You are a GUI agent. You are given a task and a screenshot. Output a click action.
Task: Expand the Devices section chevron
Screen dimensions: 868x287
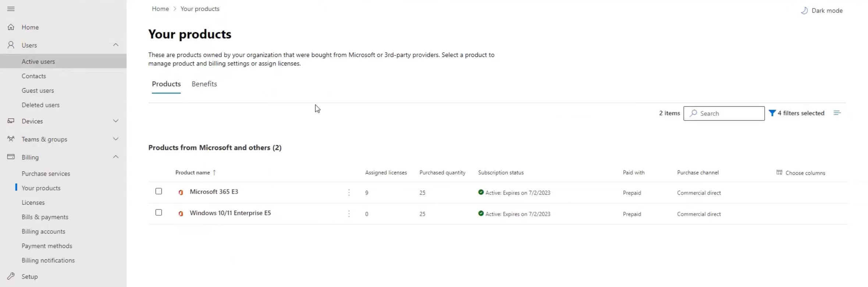[x=115, y=121]
